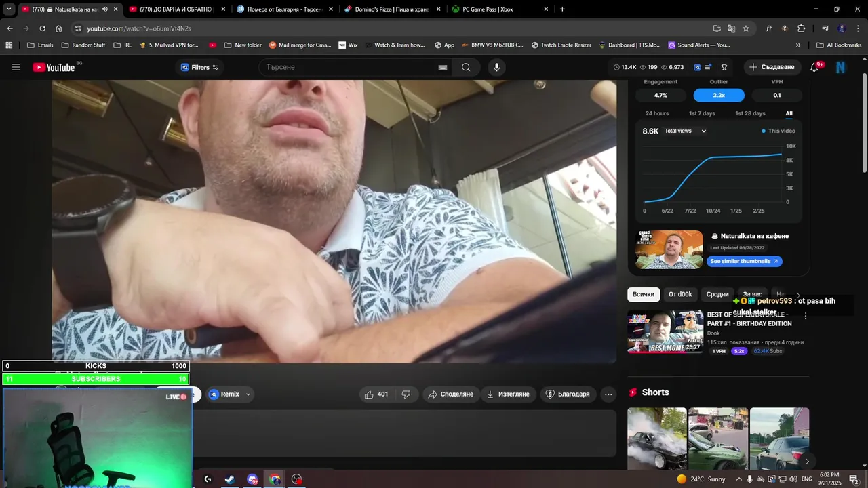Open Chrome tab search dropdown
Image resolution: width=868 pixels, height=488 pixels.
[x=9, y=9]
